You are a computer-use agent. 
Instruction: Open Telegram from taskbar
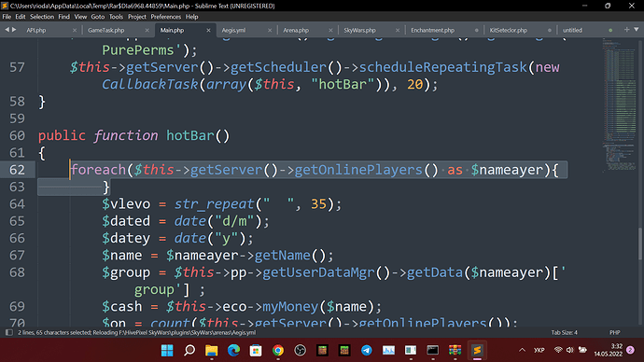point(367,350)
